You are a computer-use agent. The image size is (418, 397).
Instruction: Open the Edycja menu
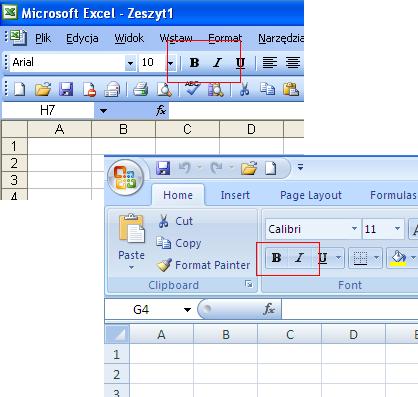(82, 38)
